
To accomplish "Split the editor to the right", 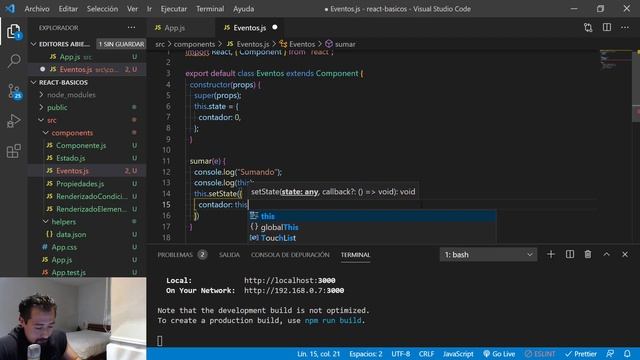I will pyautogui.click(x=607, y=27).
